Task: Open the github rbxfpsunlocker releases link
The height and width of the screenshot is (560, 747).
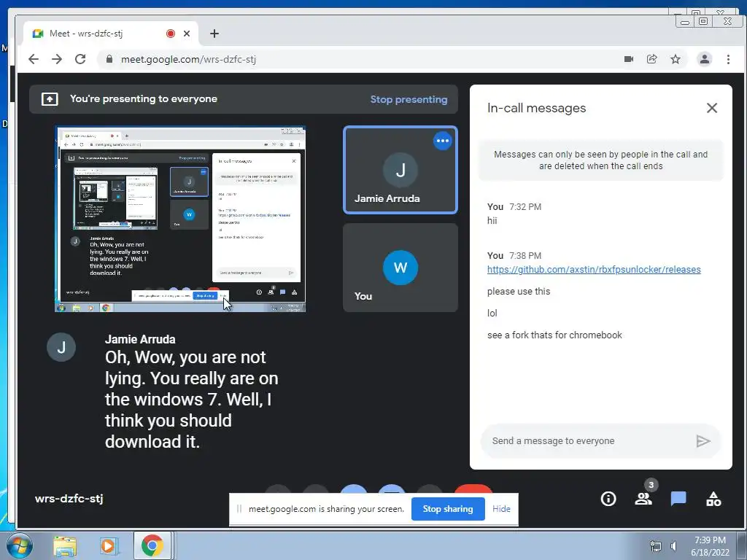Action: click(x=594, y=270)
